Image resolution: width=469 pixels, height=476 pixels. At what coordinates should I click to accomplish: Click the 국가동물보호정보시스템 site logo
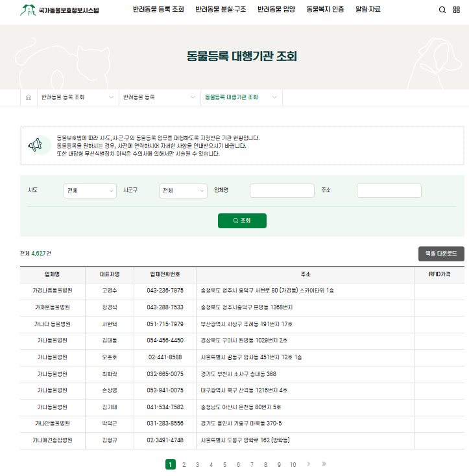[60, 10]
